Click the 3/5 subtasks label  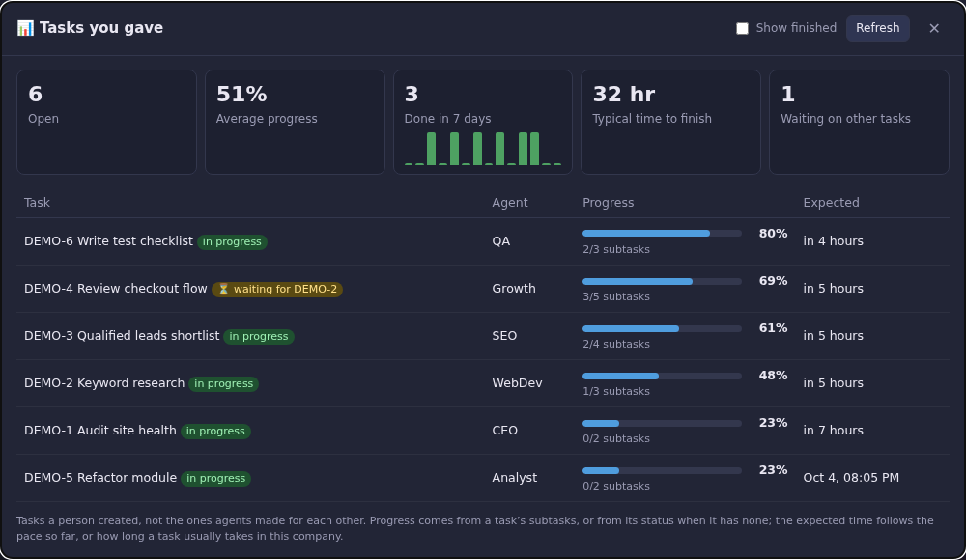616,297
